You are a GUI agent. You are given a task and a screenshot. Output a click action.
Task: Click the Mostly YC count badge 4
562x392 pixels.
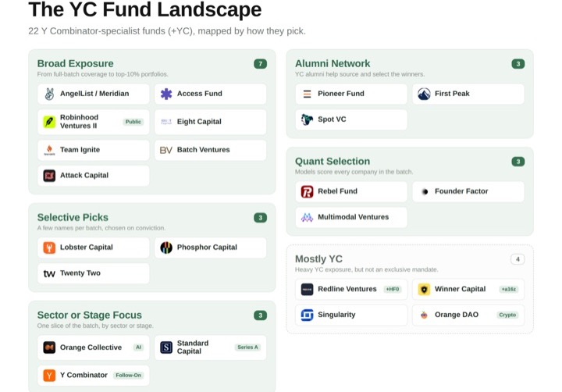pos(518,259)
